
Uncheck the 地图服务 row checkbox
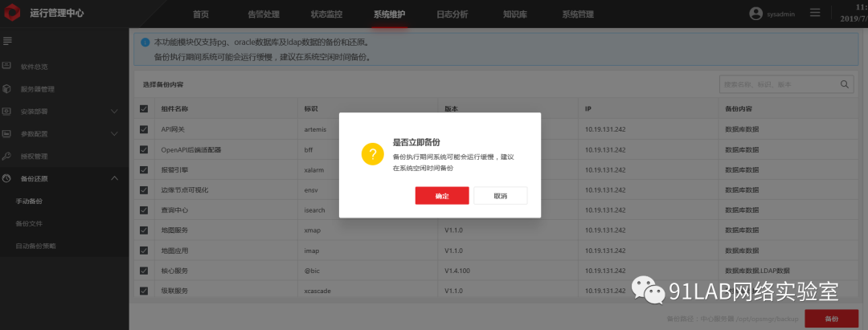pyautogui.click(x=144, y=230)
